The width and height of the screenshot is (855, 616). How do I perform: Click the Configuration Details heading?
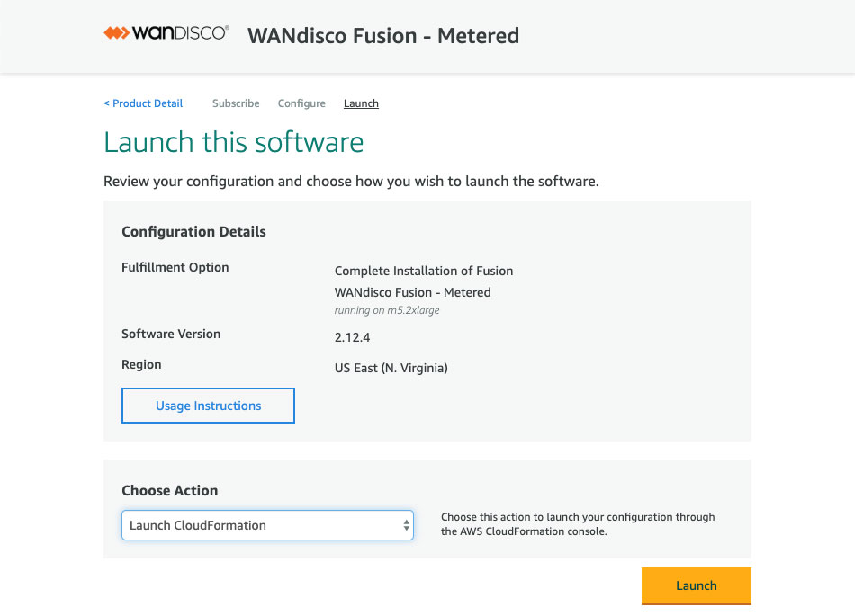193,231
